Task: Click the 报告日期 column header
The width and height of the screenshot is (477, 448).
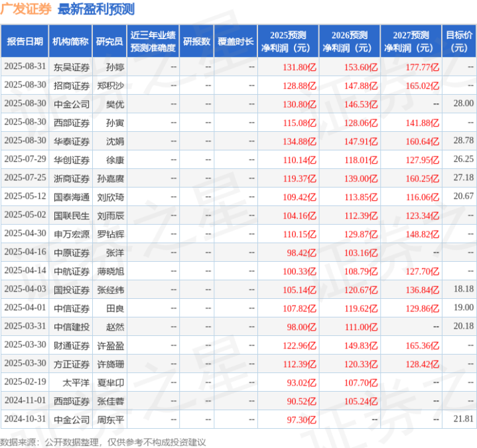Action: coord(25,41)
